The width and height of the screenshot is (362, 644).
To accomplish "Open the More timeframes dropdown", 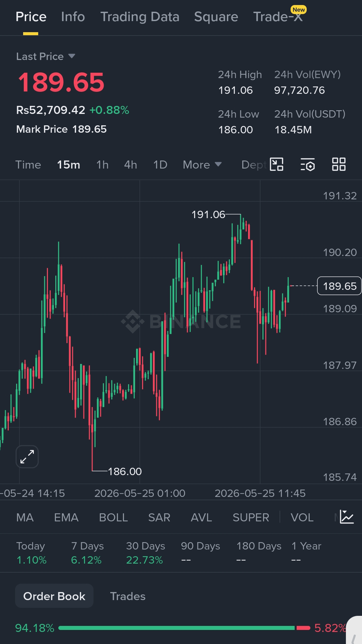I will coord(202,165).
